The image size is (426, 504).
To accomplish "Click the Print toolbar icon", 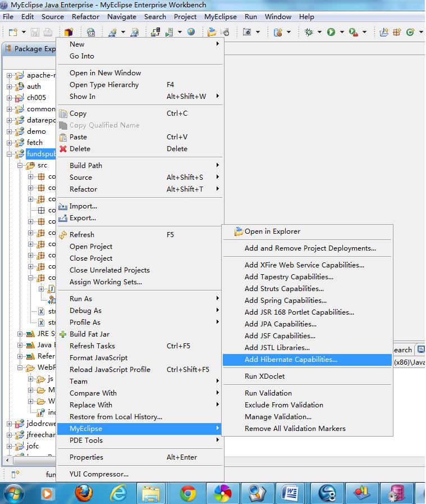I will (x=48, y=32).
